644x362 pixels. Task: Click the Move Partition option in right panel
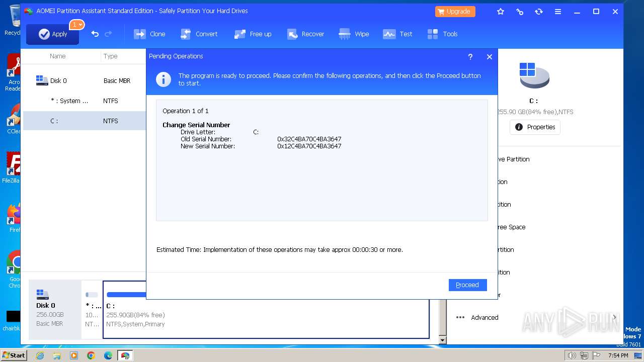point(513,159)
